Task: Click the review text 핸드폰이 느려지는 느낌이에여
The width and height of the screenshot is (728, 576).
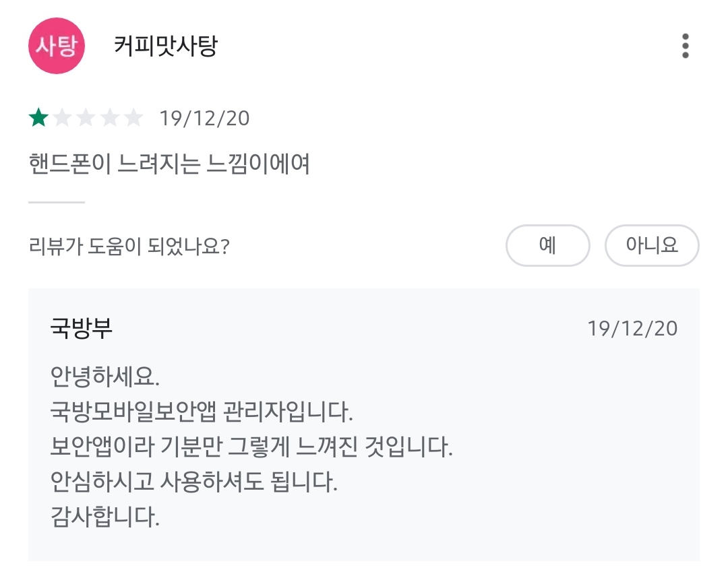Action: click(169, 164)
